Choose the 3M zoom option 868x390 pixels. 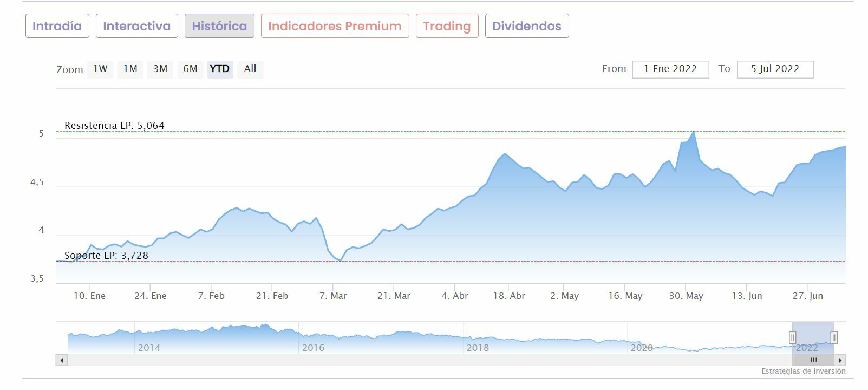(160, 69)
